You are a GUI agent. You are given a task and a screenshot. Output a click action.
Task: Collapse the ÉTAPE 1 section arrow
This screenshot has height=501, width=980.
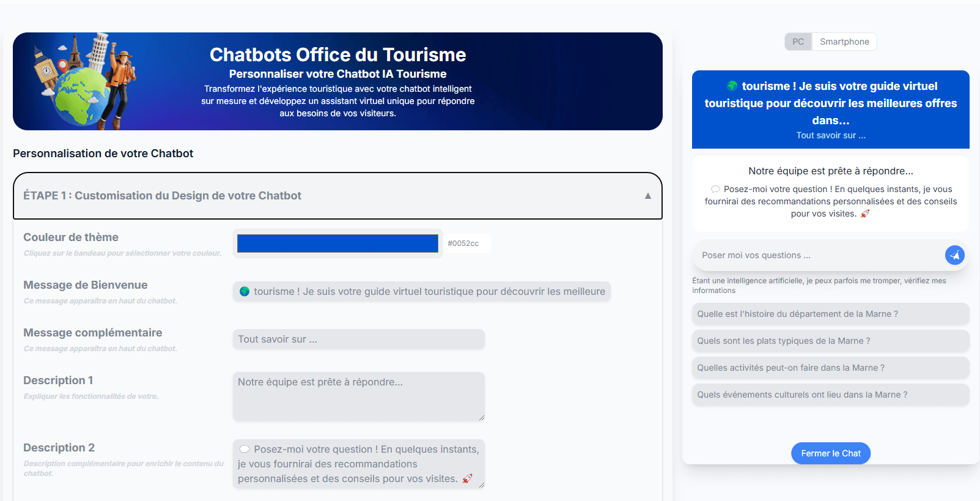647,196
